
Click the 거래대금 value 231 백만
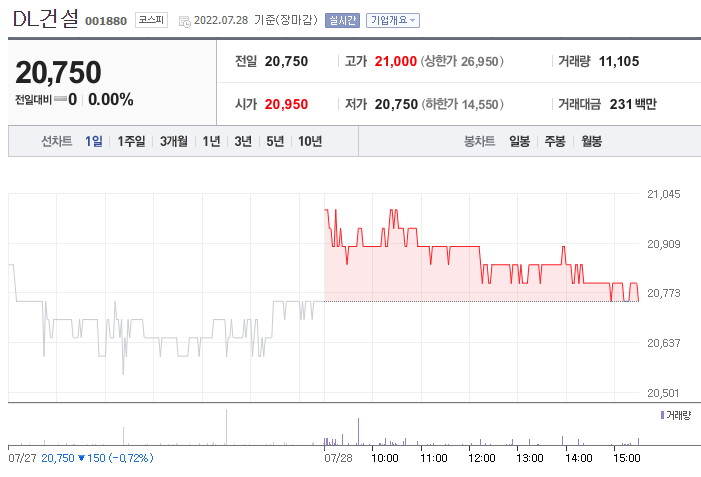coord(633,104)
